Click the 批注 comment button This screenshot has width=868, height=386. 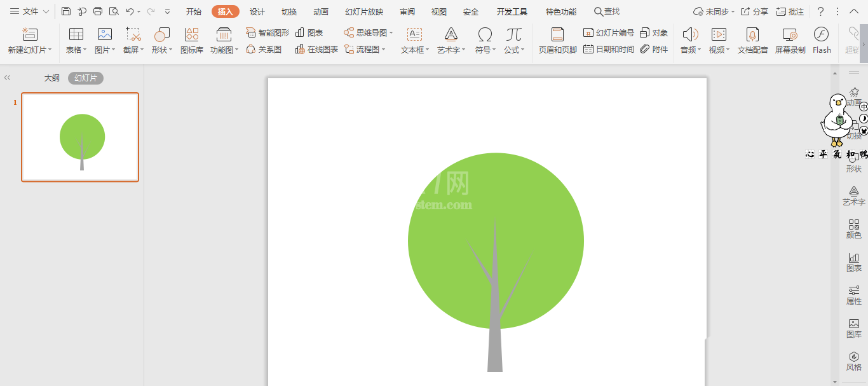790,11
